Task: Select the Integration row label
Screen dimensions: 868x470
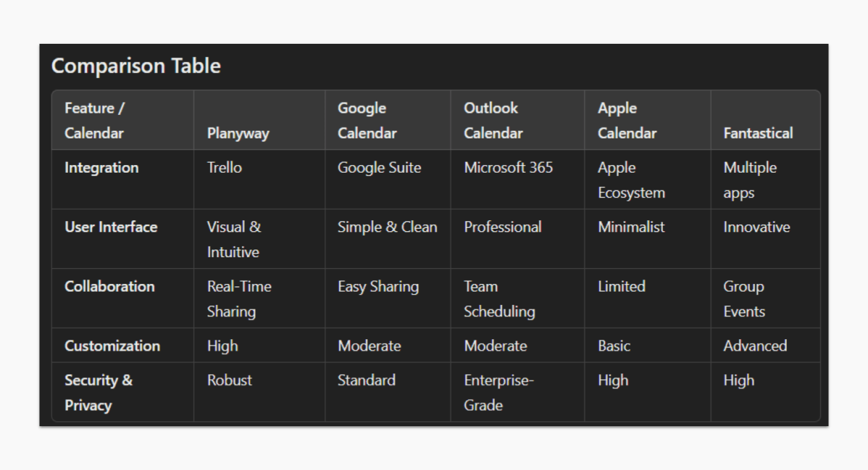Action: (x=102, y=168)
